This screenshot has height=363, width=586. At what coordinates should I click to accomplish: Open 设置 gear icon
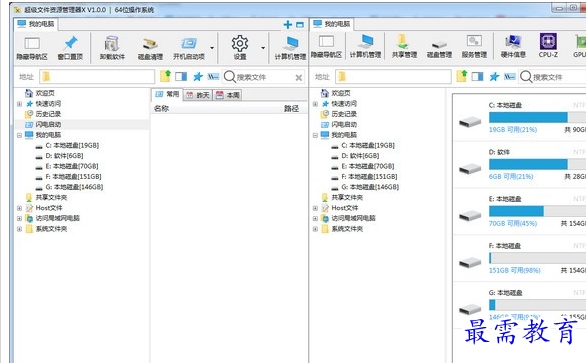[240, 48]
